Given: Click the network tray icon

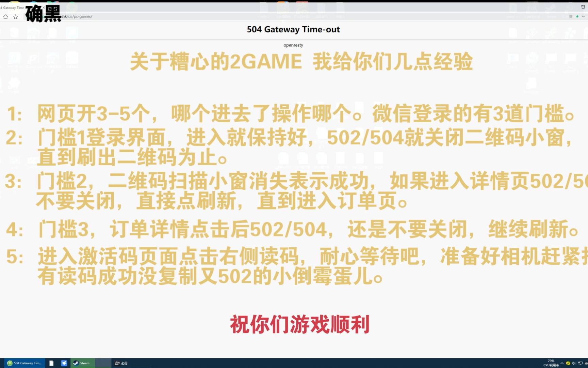Looking at the screenshot, I should (x=580, y=363).
